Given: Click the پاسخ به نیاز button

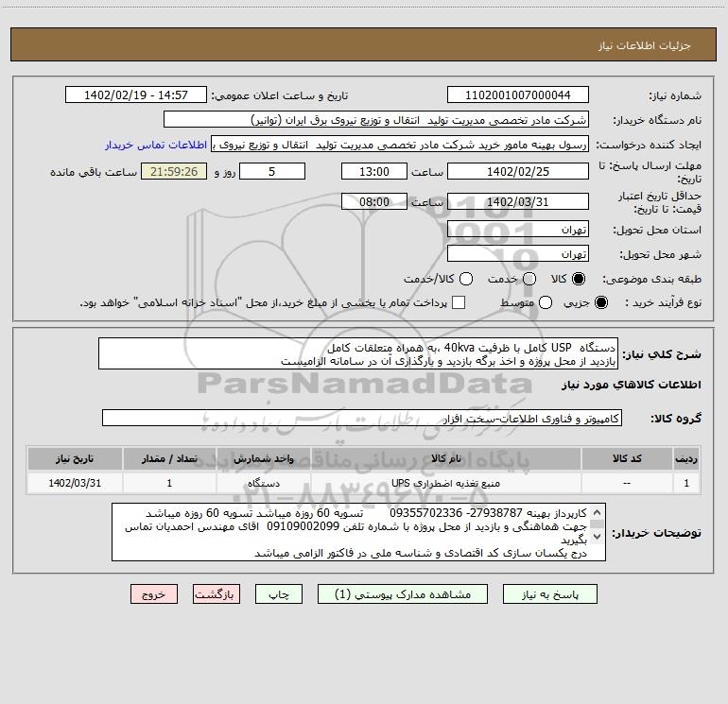Looking at the screenshot, I should pyautogui.click(x=550, y=594).
